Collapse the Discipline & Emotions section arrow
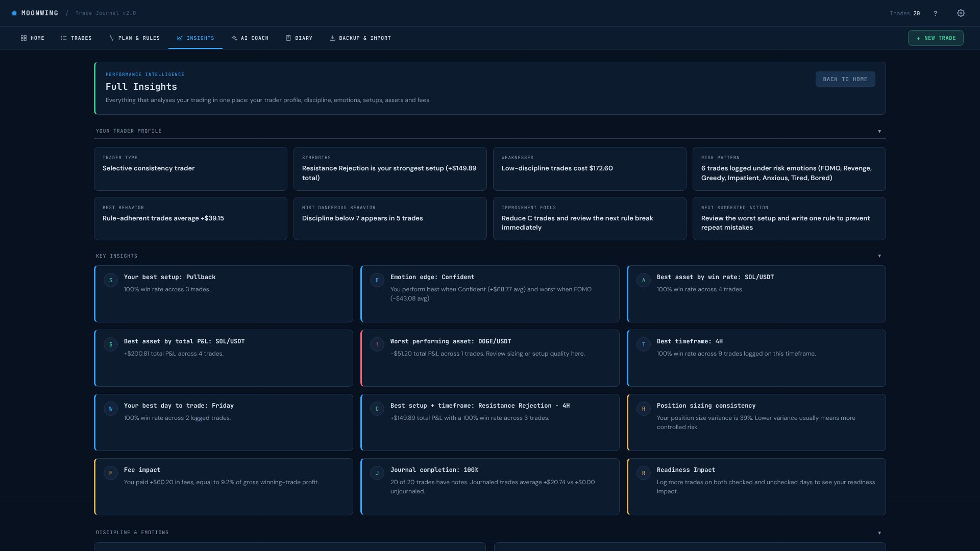Viewport: 980px width, 551px height. (879, 533)
